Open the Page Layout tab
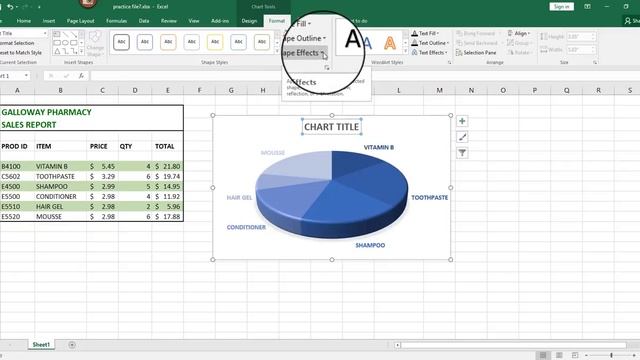Viewport: 640px width, 360px height. (80, 21)
